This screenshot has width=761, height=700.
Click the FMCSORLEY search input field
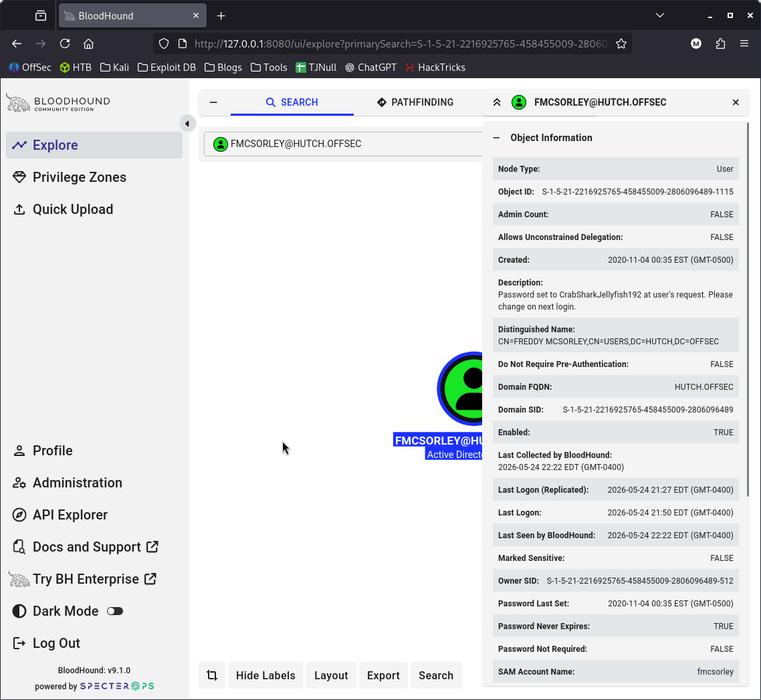(x=344, y=144)
